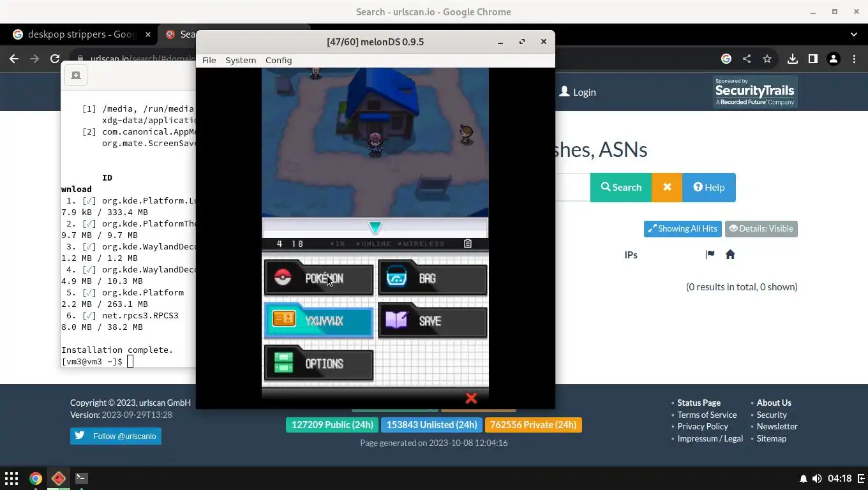Open the Terms of Service footer link

click(707, 415)
